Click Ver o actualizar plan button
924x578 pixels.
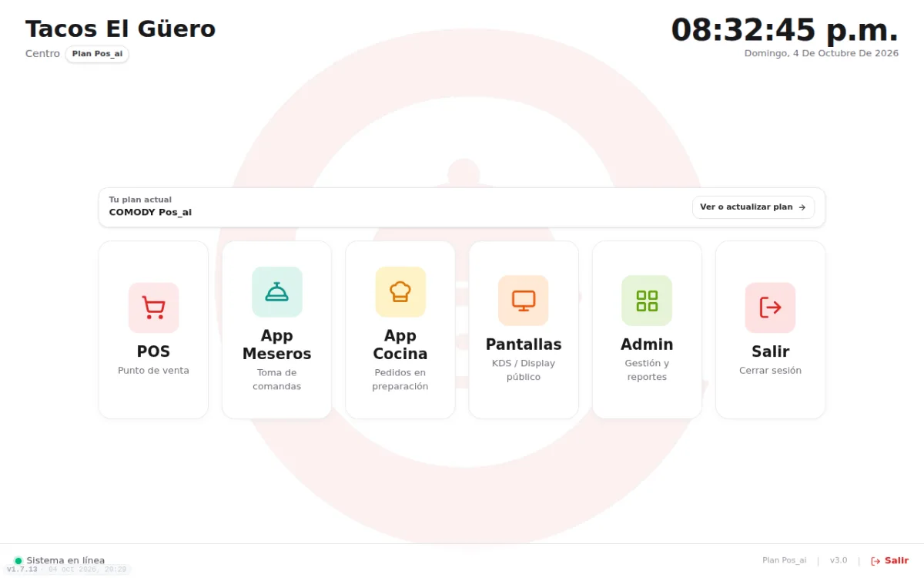click(753, 207)
